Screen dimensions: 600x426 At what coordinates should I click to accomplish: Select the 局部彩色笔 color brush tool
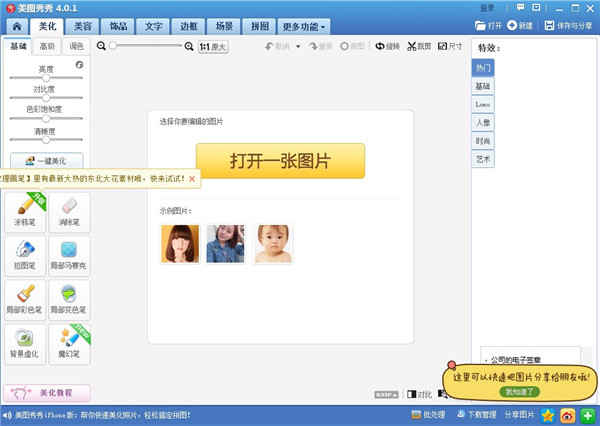25,299
